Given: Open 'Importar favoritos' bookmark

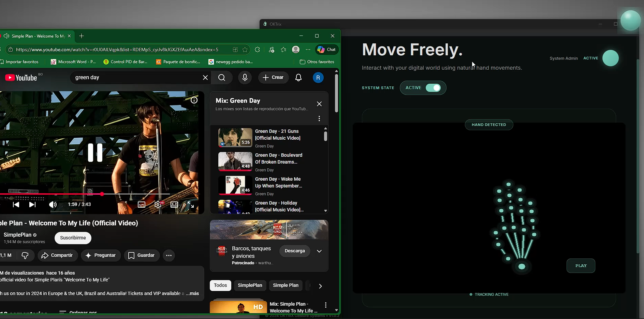Looking at the screenshot, I should 19,62.
